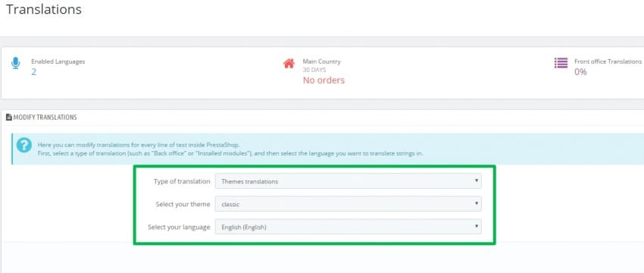Screen dimensions: 644x273
Task: Click the Main Country label
Action: click(321, 61)
